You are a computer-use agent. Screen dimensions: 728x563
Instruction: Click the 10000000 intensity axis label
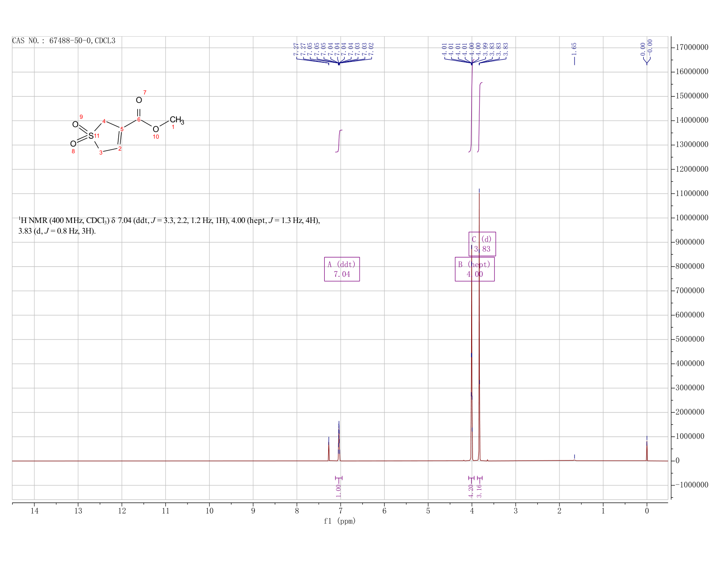(691, 218)
